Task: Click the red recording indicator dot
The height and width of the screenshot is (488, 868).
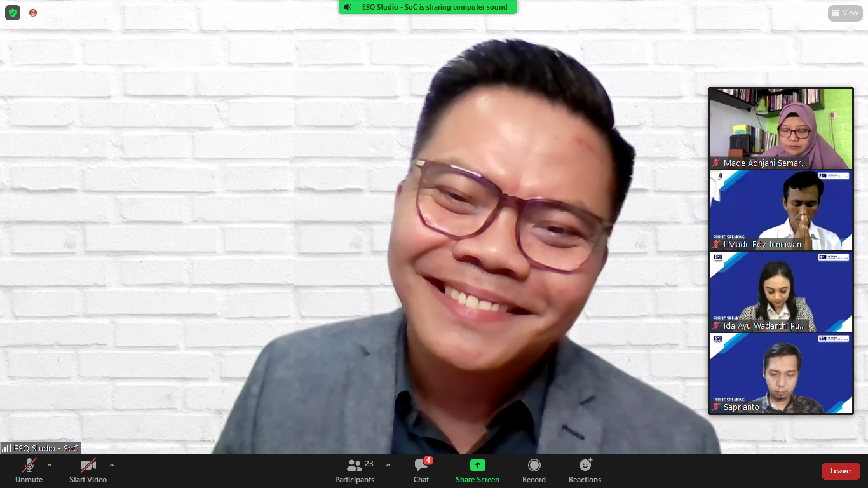Action: pyautogui.click(x=33, y=13)
